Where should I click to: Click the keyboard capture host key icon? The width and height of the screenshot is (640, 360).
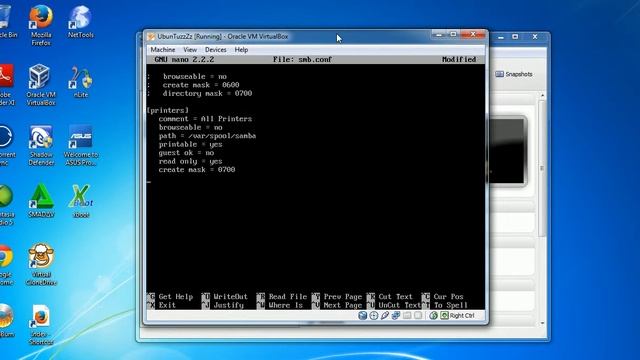coord(444,316)
